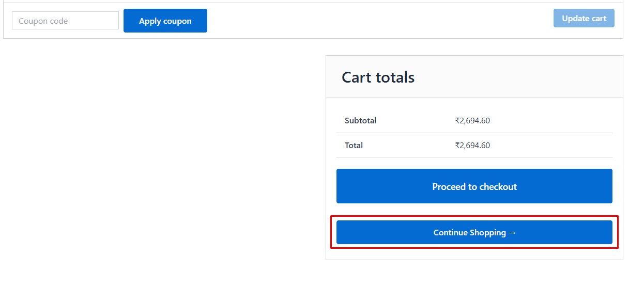Click the rupee symbol in Subtotal amount
The width and height of the screenshot is (644, 288).
(457, 121)
